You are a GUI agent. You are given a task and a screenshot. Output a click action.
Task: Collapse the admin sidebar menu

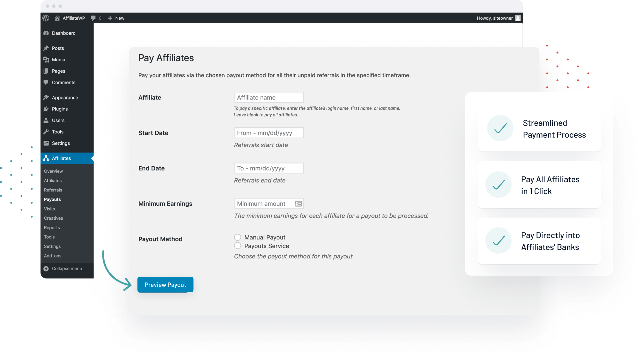pyautogui.click(x=63, y=268)
